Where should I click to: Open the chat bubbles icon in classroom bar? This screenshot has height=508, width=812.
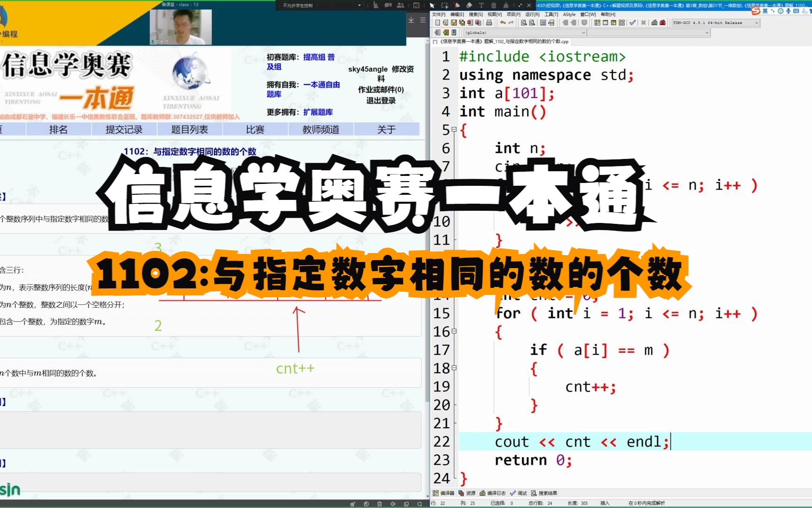388,5
